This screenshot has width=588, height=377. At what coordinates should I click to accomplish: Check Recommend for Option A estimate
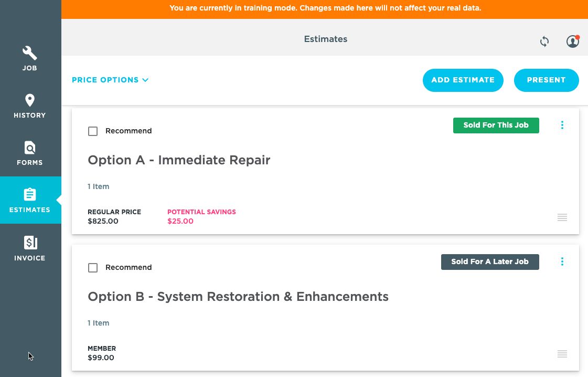93,131
